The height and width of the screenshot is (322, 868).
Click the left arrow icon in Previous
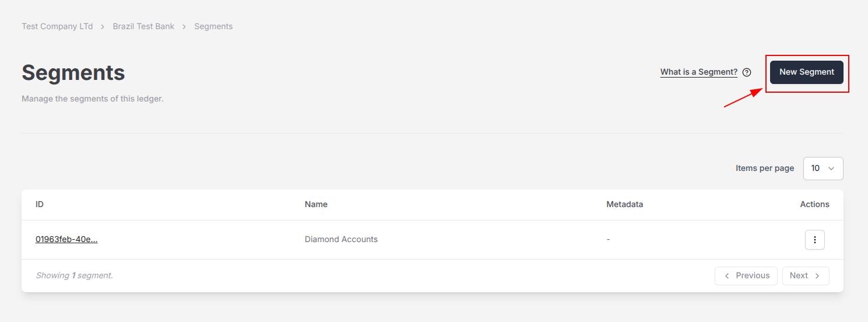(727, 275)
